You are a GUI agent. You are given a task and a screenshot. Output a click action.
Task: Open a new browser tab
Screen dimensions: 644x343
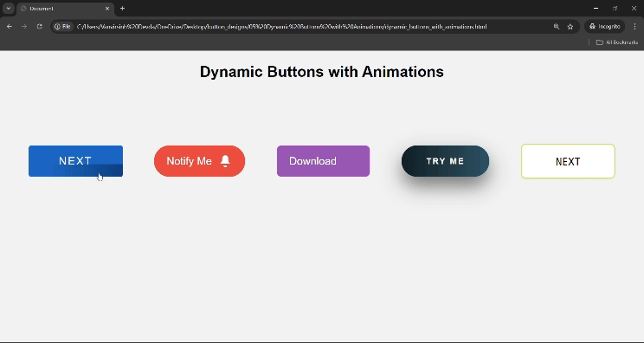point(122,8)
